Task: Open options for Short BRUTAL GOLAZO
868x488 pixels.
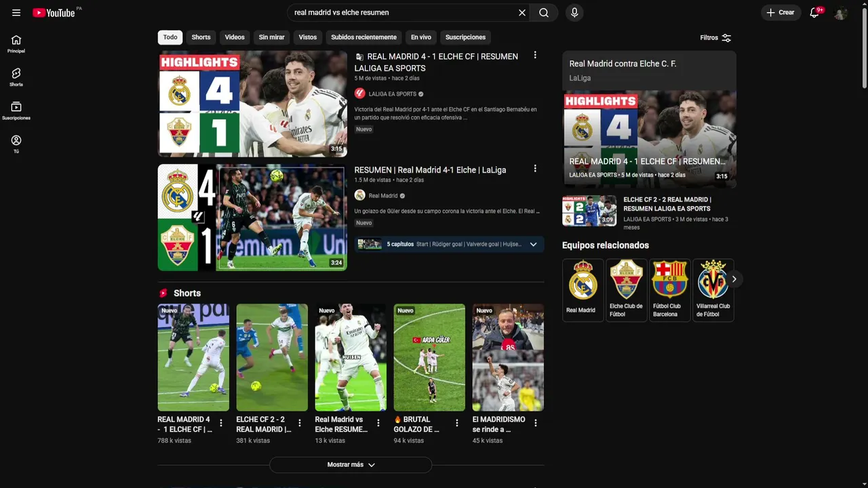Action: pos(457,423)
